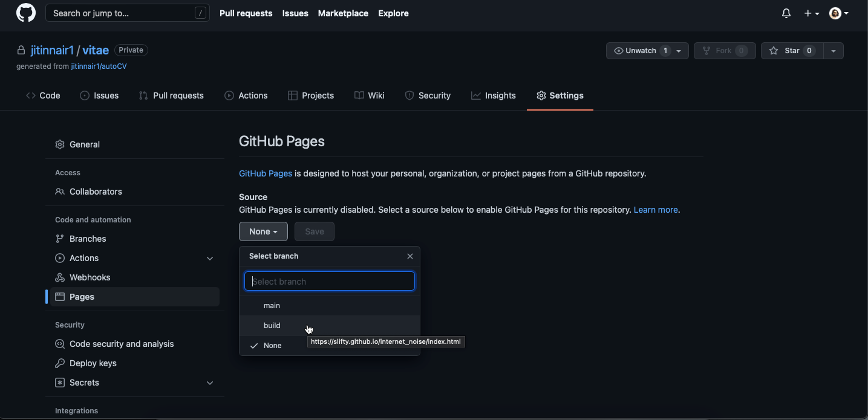Open the user avatar menu
This screenshot has width=868, height=420.
point(838,13)
